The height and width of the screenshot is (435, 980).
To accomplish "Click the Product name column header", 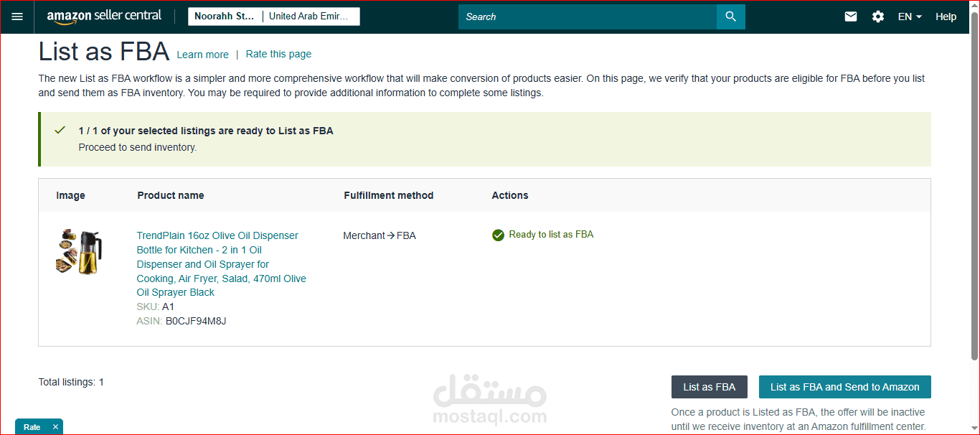I will [x=171, y=195].
